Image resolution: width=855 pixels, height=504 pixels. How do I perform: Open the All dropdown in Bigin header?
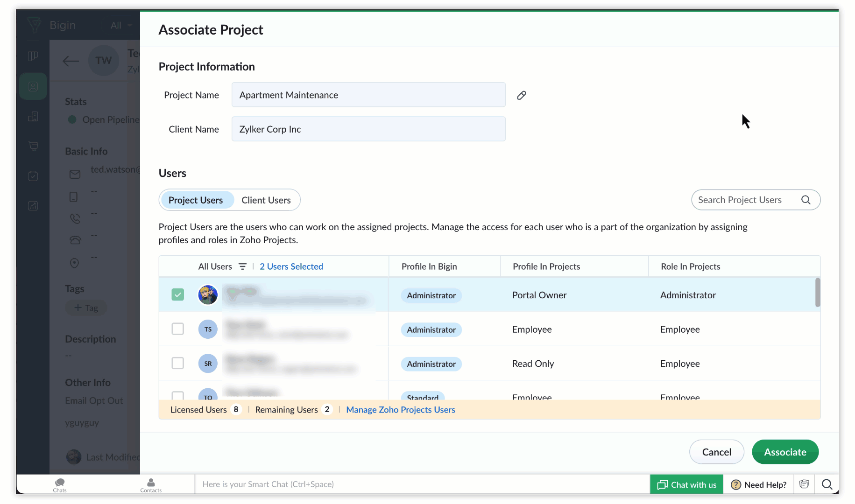pyautogui.click(x=121, y=25)
